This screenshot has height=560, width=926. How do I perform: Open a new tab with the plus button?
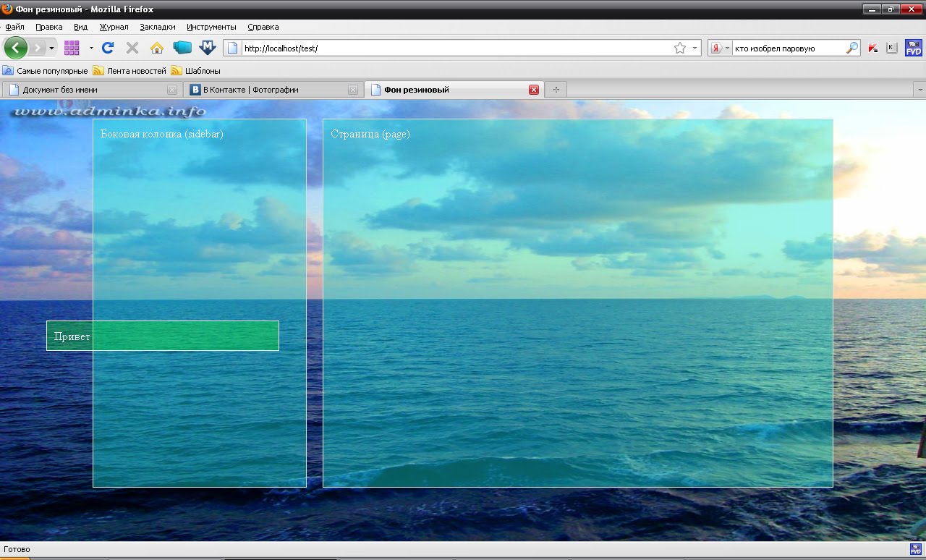[x=556, y=90]
